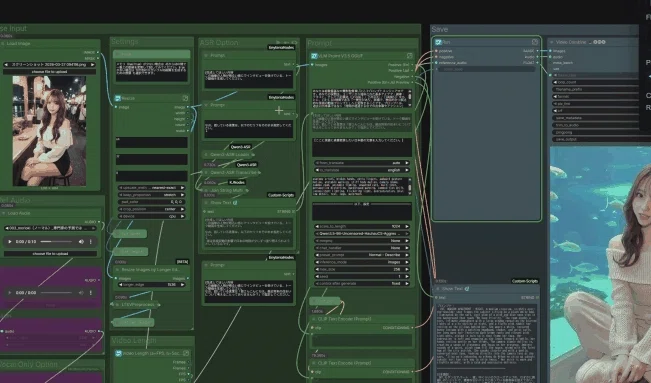This screenshot has height=383, width=651.
Task: Click the aquarium video preview in Video Combine
Action: (x=600, y=264)
